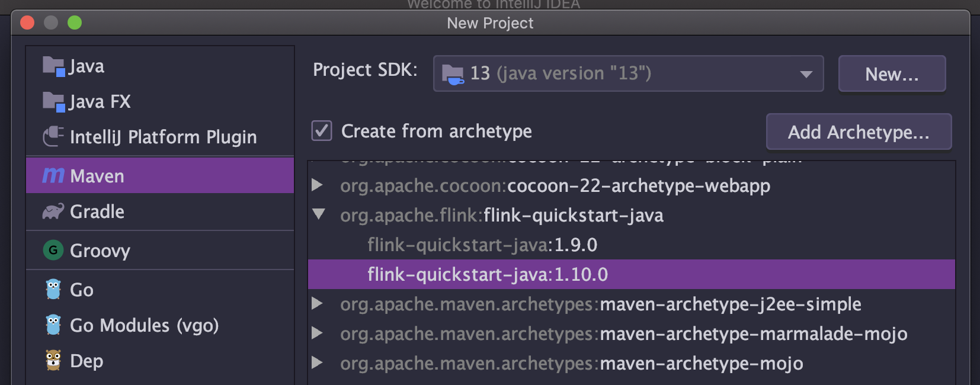Click the Dep mascot icon
Image resolution: width=980 pixels, height=385 pixels.
[53, 360]
